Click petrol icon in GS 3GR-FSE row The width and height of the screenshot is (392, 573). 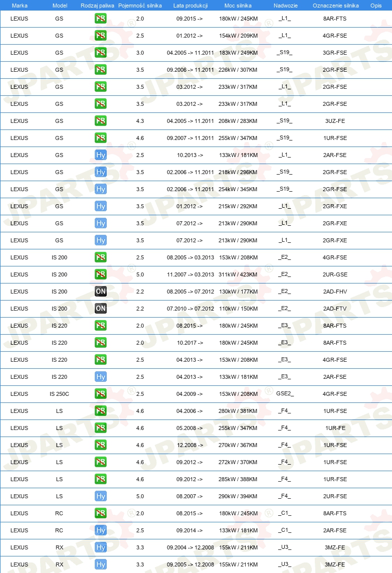pos(100,53)
